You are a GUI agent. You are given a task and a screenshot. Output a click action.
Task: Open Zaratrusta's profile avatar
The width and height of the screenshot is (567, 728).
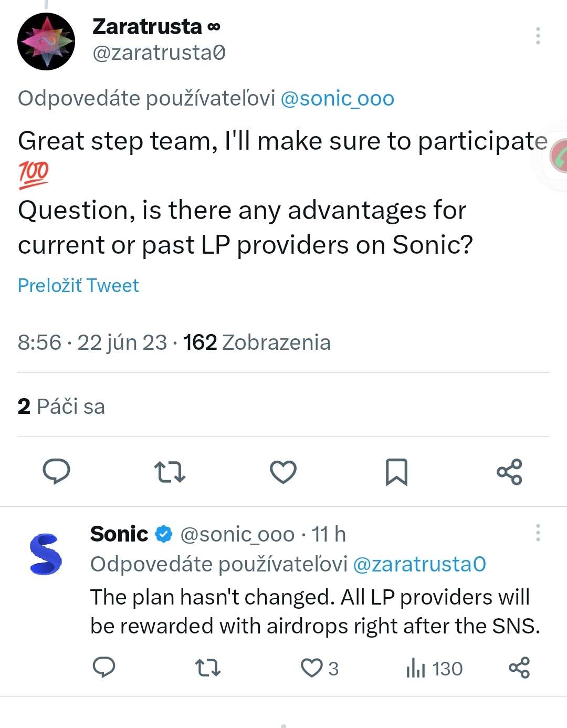tap(46, 41)
